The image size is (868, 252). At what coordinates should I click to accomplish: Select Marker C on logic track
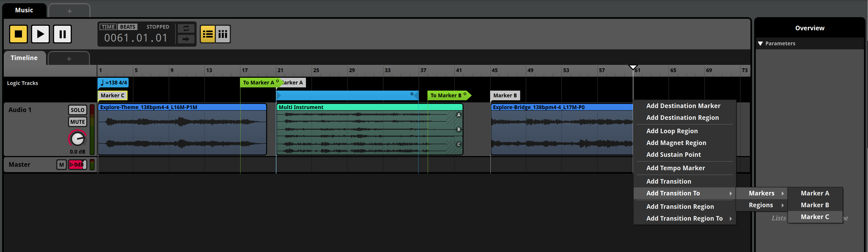coord(112,95)
